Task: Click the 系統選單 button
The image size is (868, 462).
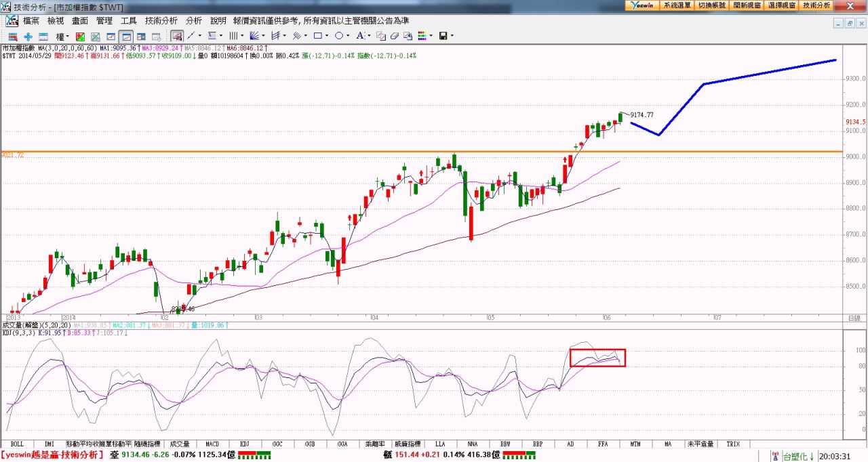Action: pos(676,5)
